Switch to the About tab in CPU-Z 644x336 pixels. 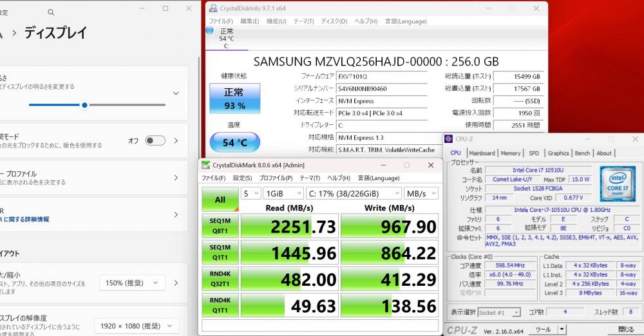point(604,153)
